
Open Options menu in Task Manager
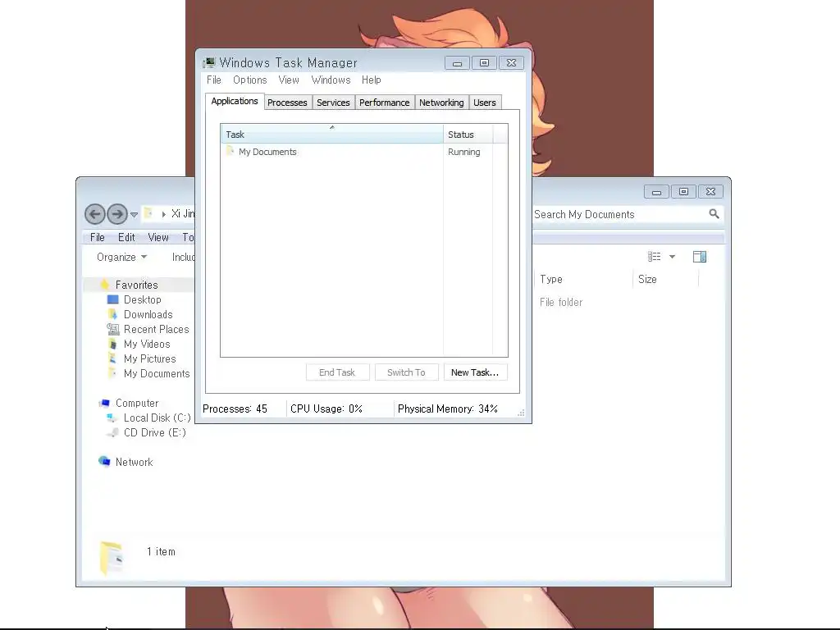pyautogui.click(x=249, y=80)
